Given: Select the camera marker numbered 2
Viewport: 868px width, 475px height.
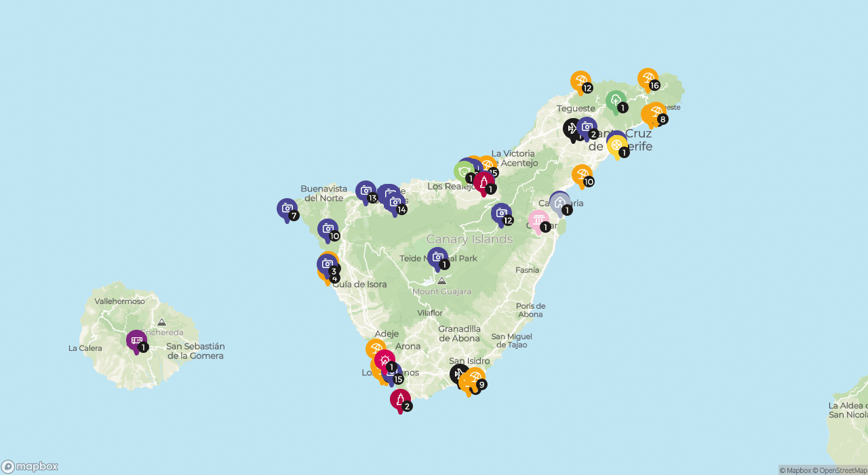Looking at the screenshot, I should 587,127.
